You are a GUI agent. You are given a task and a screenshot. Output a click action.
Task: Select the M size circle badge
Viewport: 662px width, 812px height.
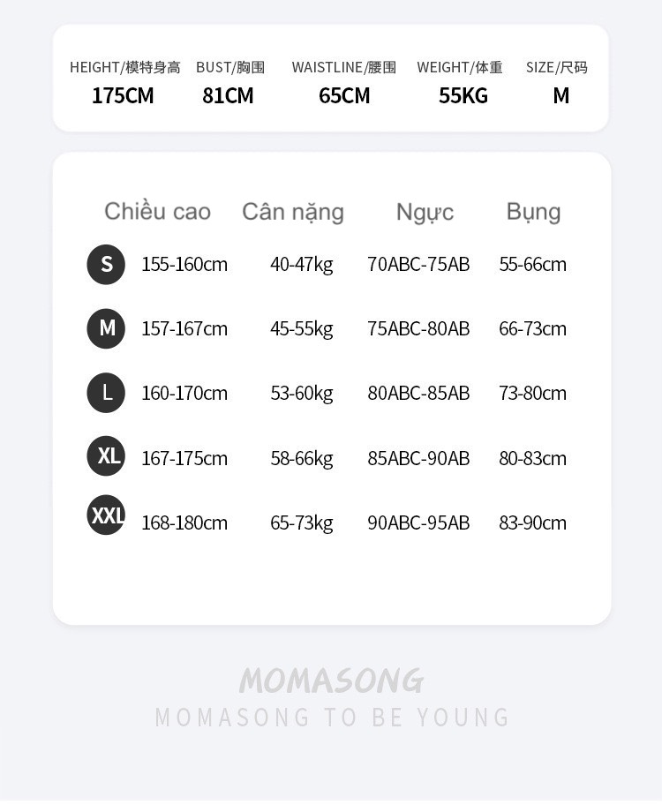click(106, 328)
